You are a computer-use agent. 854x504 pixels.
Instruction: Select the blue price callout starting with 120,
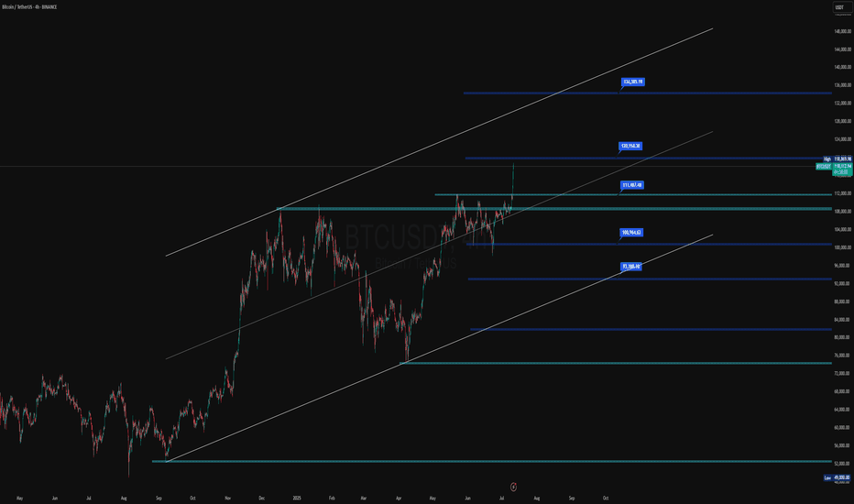click(630, 146)
